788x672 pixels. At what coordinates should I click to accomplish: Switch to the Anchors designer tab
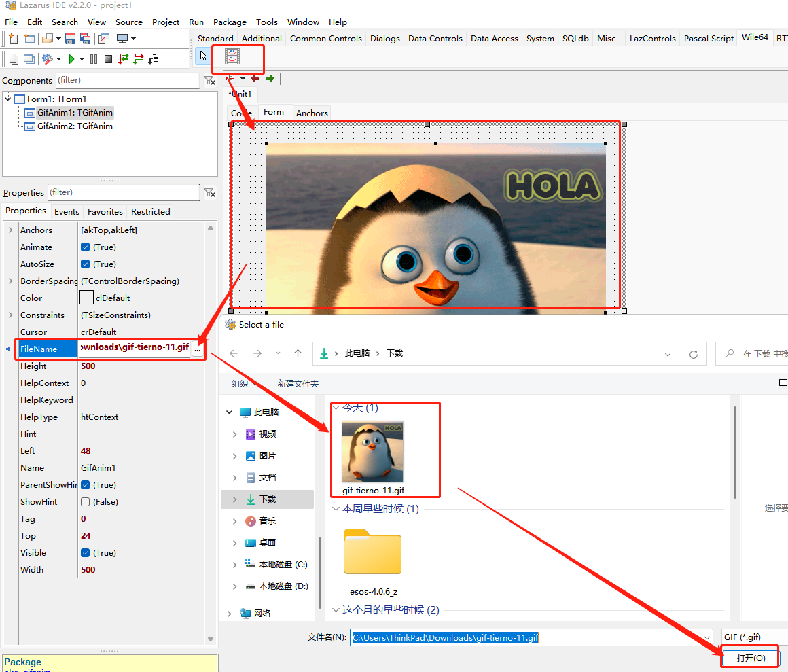pos(312,113)
